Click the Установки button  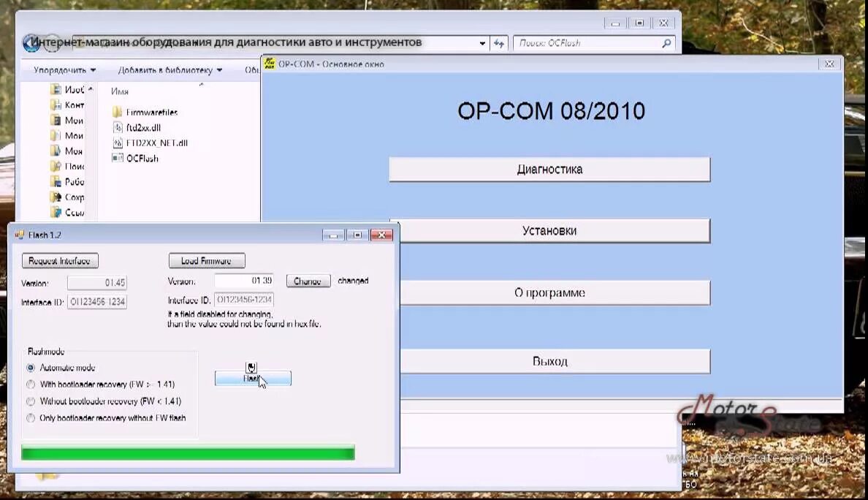click(x=549, y=231)
